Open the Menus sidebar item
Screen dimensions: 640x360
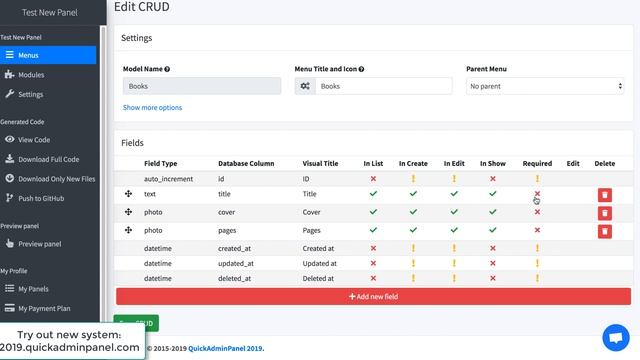[48, 55]
